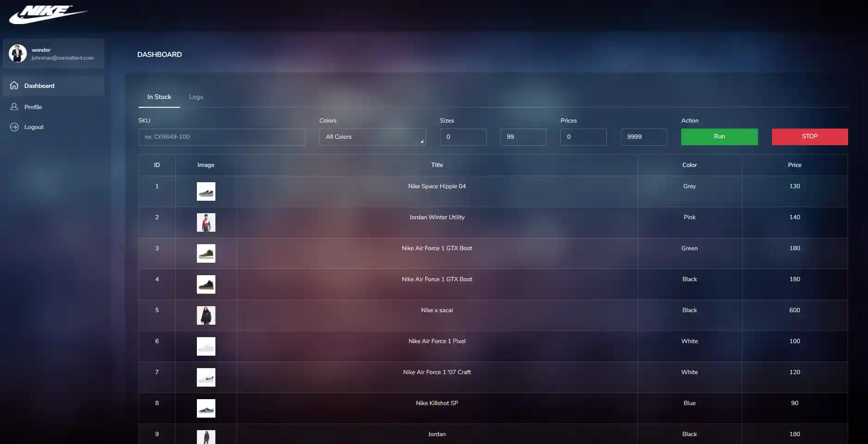The height and width of the screenshot is (444, 868).
Task: Open the All Colors dropdown
Action: point(373,137)
